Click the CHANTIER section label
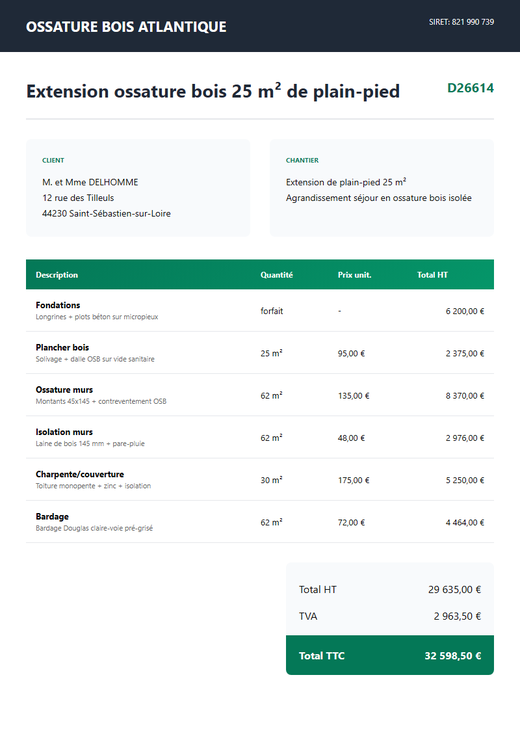The image size is (520, 753). tap(302, 160)
